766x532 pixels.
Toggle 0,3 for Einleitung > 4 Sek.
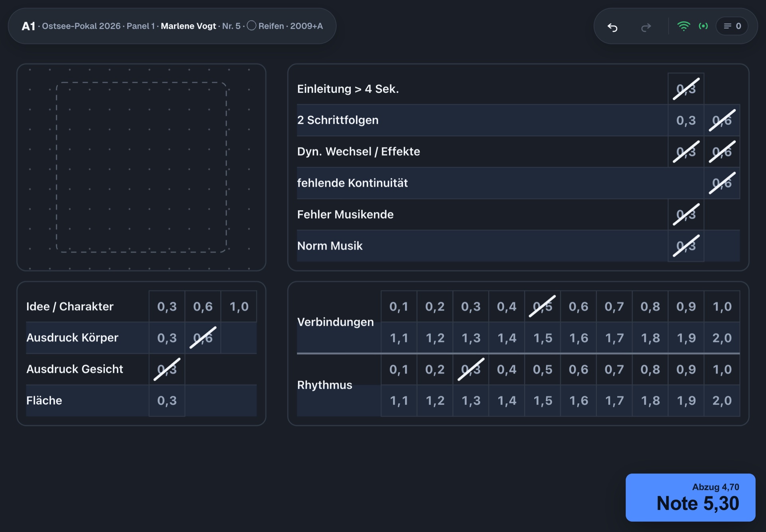pyautogui.click(x=686, y=89)
